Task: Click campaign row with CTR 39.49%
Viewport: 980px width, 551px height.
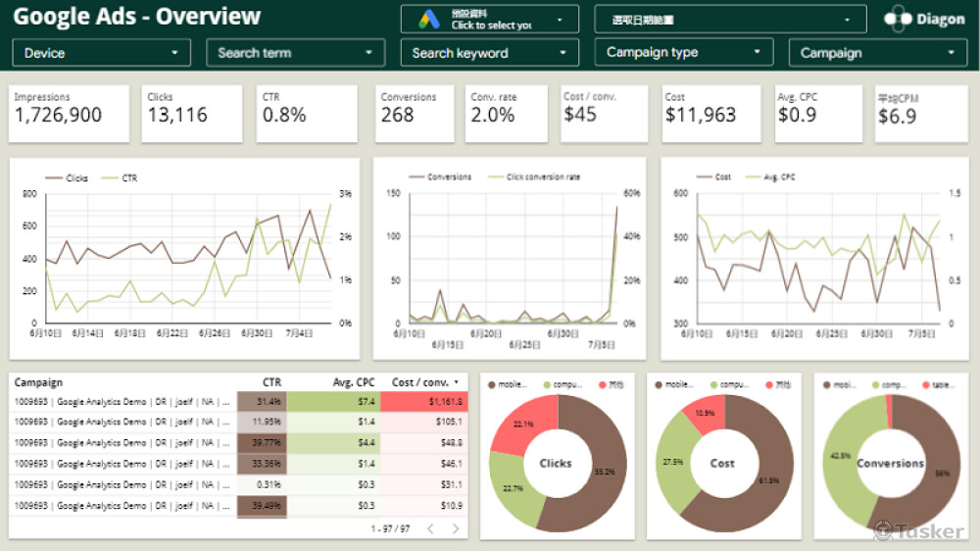Action: (x=238, y=505)
